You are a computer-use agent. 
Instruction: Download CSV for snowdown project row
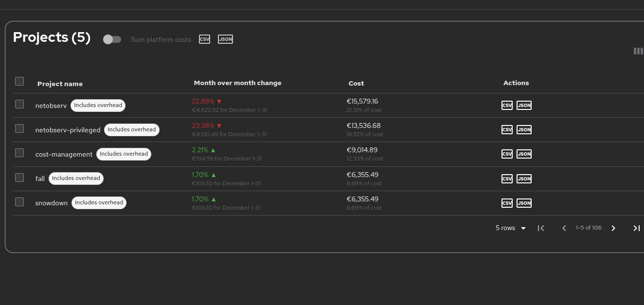pos(507,203)
